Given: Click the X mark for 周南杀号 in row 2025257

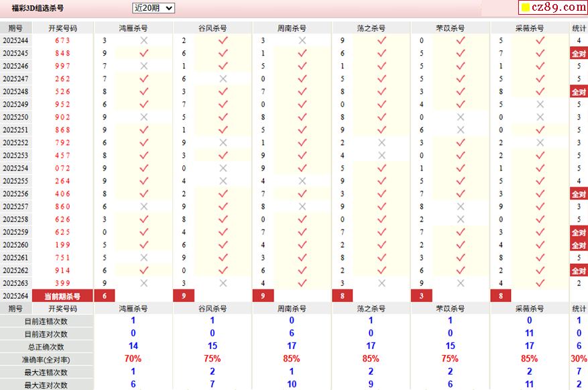Looking at the screenshot, I should pyautogui.click(x=302, y=206).
